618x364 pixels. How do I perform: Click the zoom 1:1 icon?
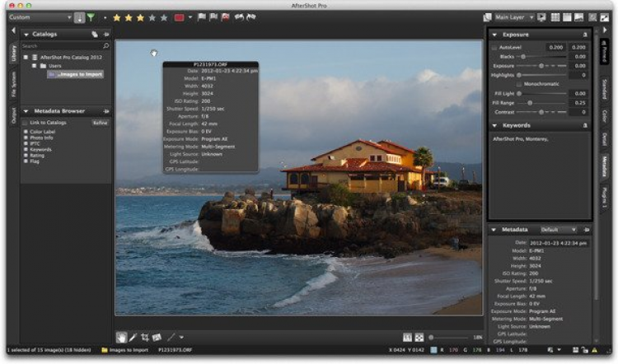[x=407, y=338]
